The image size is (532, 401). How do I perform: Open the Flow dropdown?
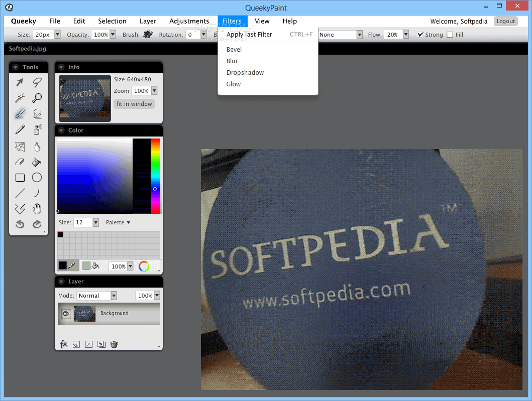point(406,34)
